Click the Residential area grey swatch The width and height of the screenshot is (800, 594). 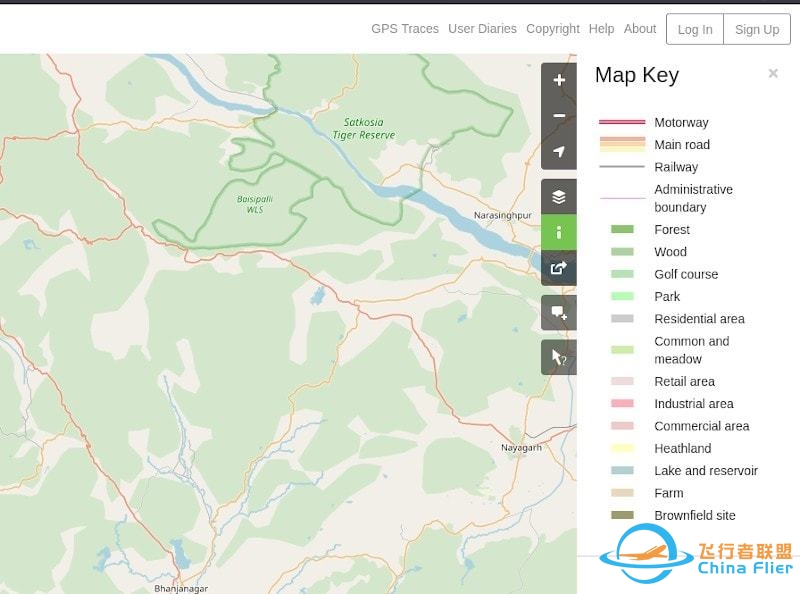622,319
